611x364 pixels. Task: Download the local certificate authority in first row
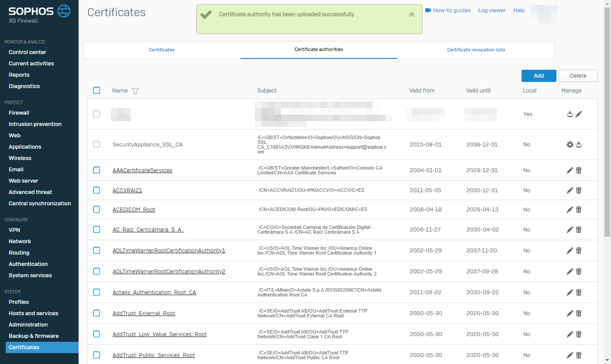[x=570, y=114]
